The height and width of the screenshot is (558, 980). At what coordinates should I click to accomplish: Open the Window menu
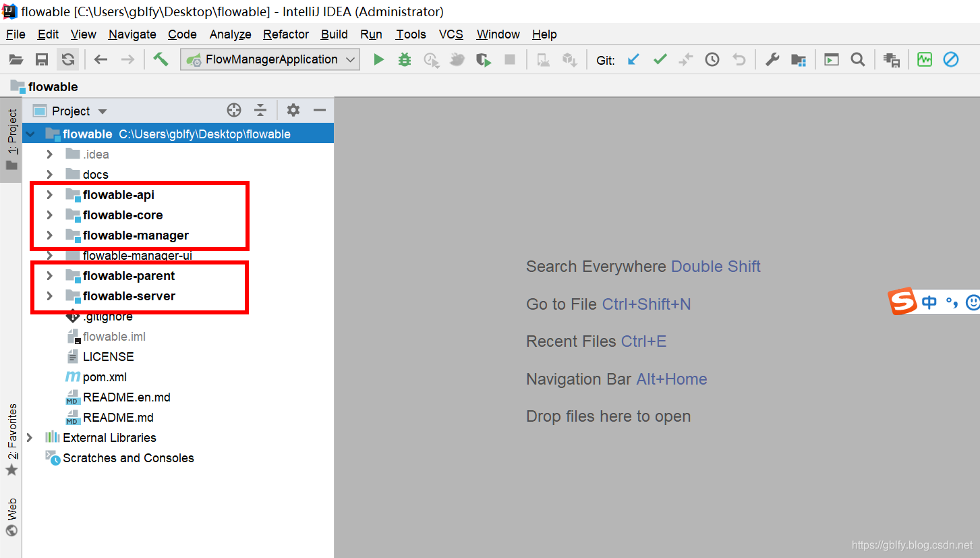pyautogui.click(x=498, y=34)
